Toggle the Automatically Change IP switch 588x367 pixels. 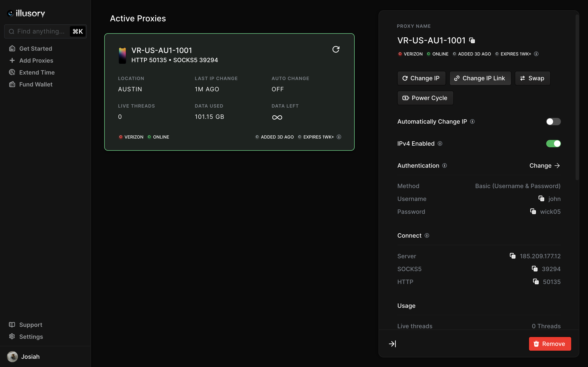point(553,121)
